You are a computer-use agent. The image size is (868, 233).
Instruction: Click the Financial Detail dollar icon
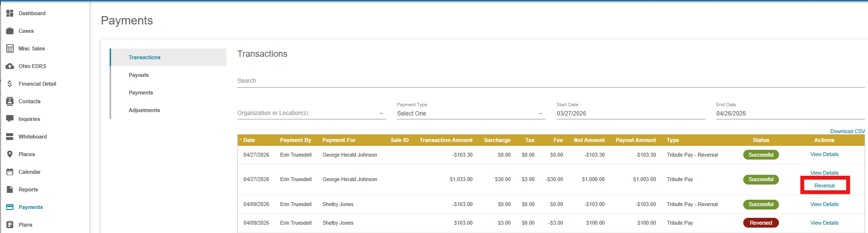(10, 84)
